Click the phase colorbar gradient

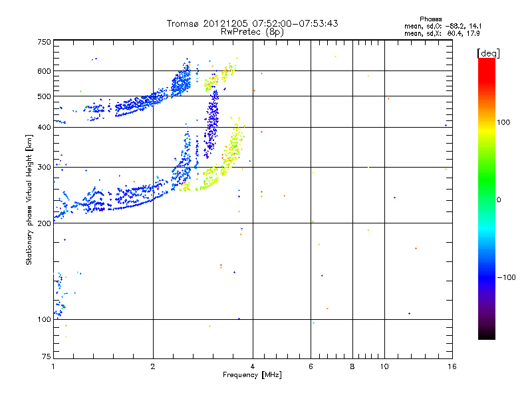coord(487,198)
